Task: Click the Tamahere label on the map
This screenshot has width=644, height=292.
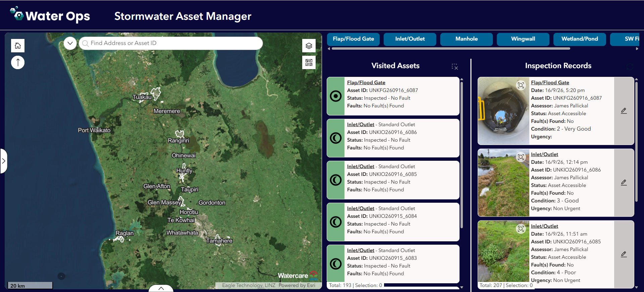Action: [219, 241]
